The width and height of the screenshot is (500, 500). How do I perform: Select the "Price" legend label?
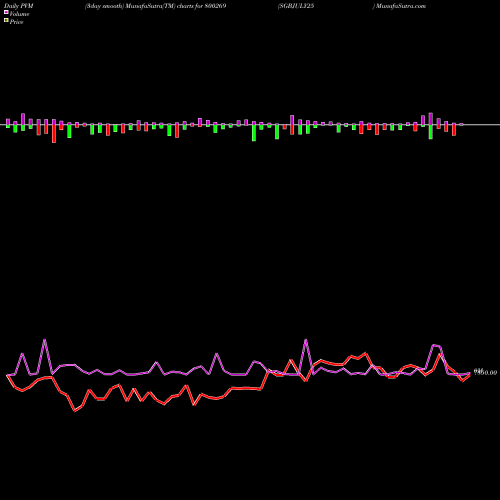16,22
